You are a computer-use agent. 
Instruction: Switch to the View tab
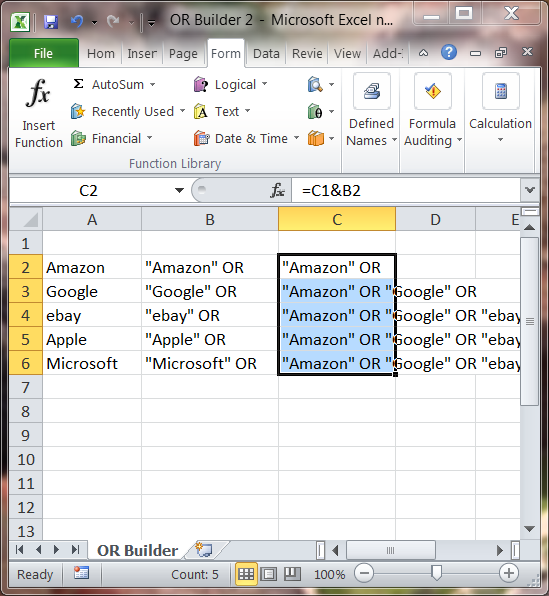coord(347,54)
